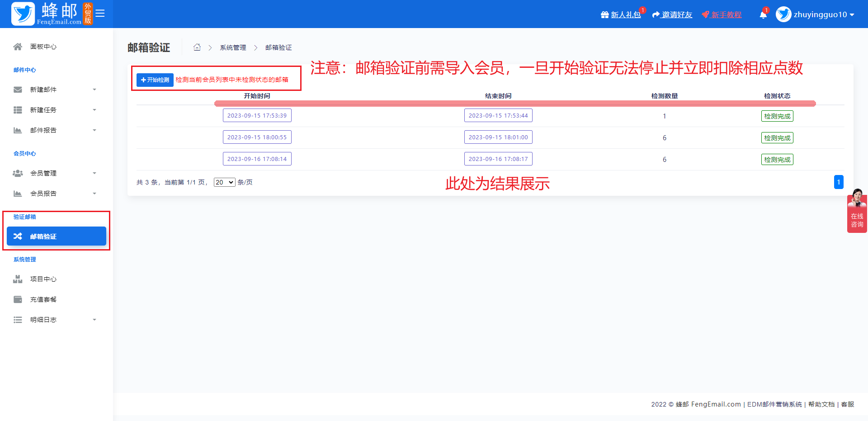Click end time 2023-09-15 17:53:44
This screenshot has width=868, height=421.
[498, 115]
